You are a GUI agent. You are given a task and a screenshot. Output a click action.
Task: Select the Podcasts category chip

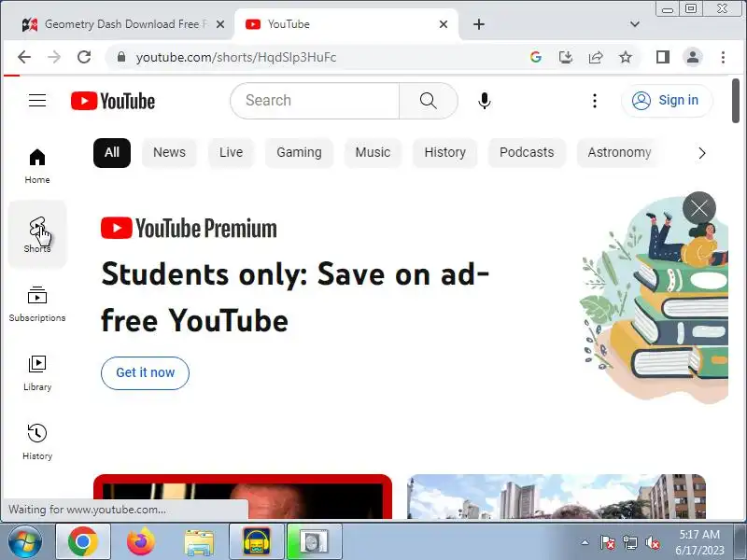527,152
